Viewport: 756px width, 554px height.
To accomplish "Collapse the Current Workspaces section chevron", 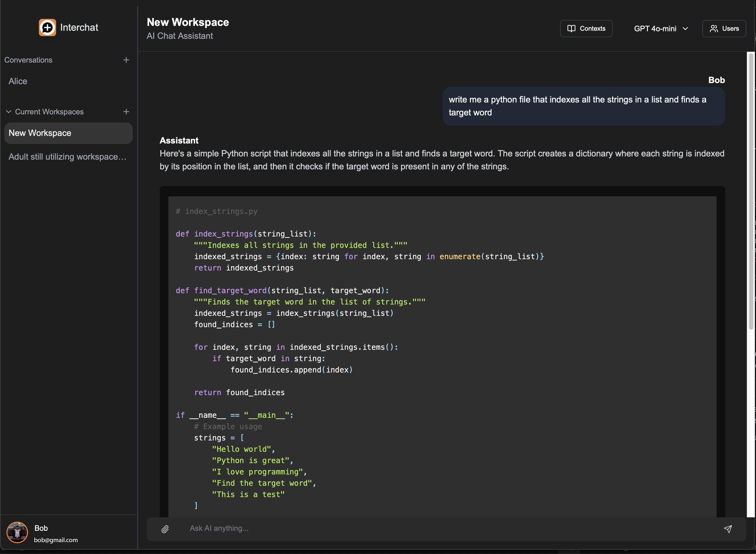I will 9,112.
